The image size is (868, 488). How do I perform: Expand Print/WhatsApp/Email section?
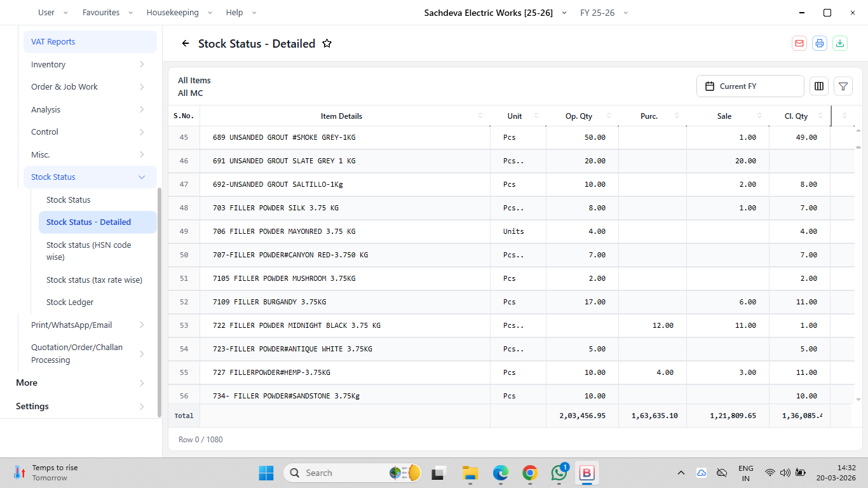pos(90,325)
